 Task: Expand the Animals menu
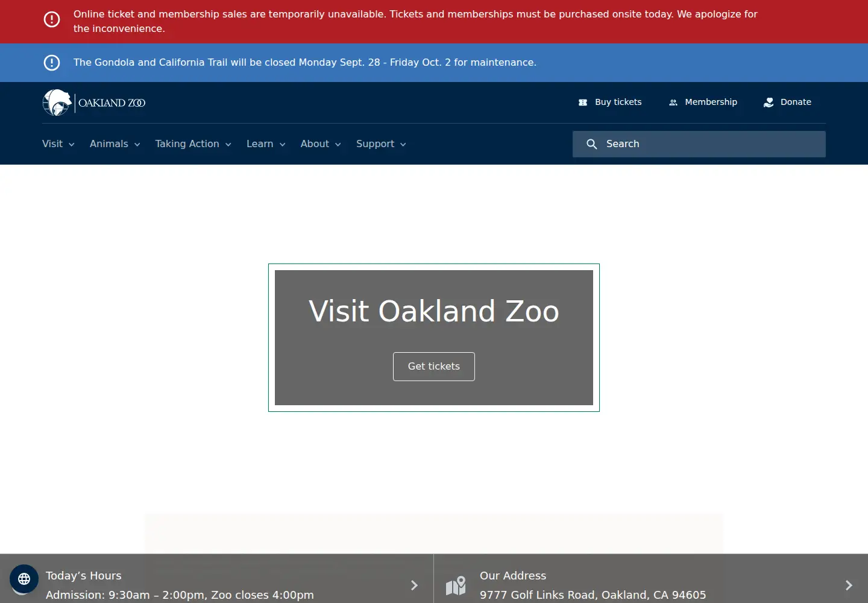pyautogui.click(x=115, y=144)
